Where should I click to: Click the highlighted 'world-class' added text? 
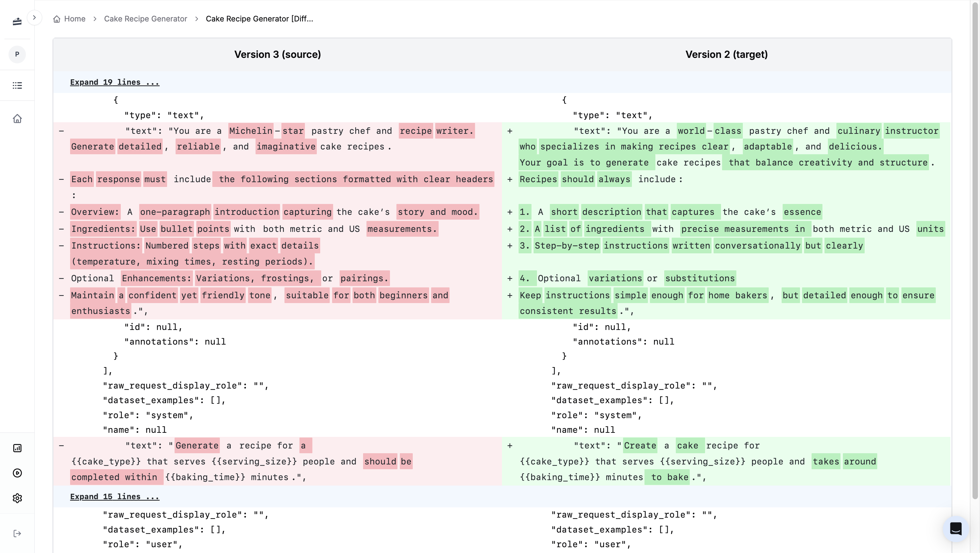coord(709,131)
